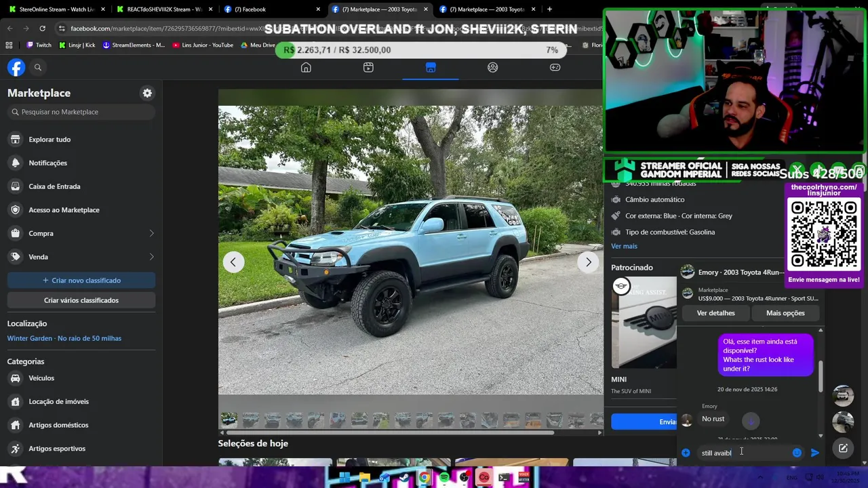Open the Groups icon in top nav
Image resolution: width=868 pixels, height=488 pixels.
click(493, 67)
